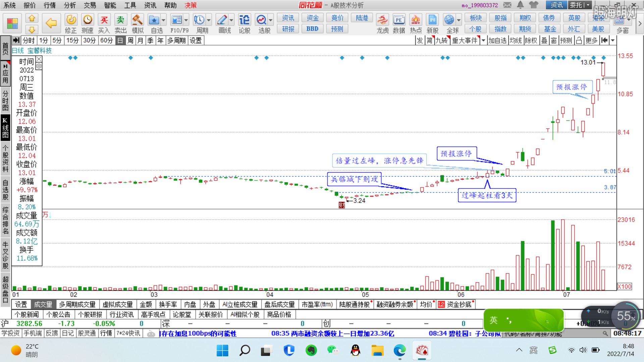Open the F10/F9 info icon
Screen dimensions: 644x362
click(176, 20)
